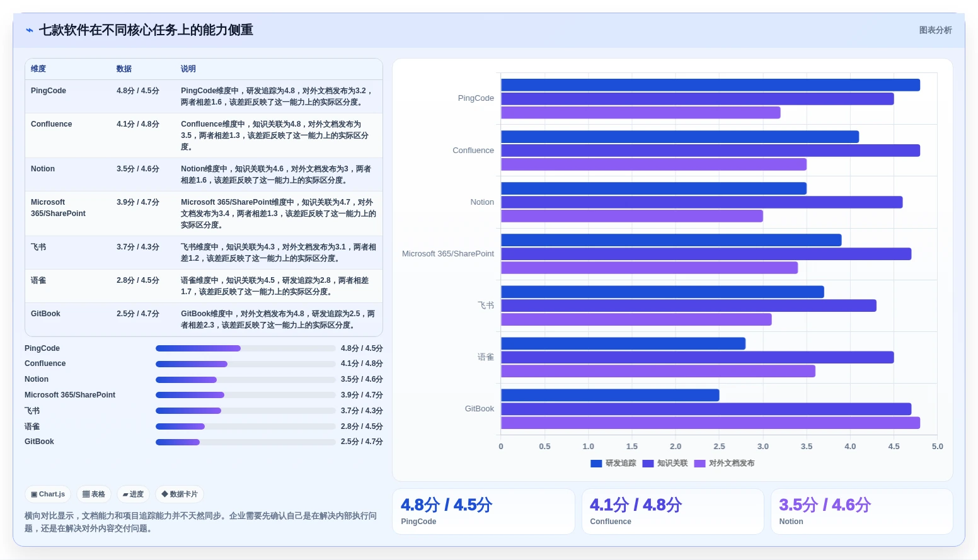This screenshot has width=978, height=560.
Task: Click 七款软件在不同核心任务上的能力侧重 title
Action: (x=146, y=30)
